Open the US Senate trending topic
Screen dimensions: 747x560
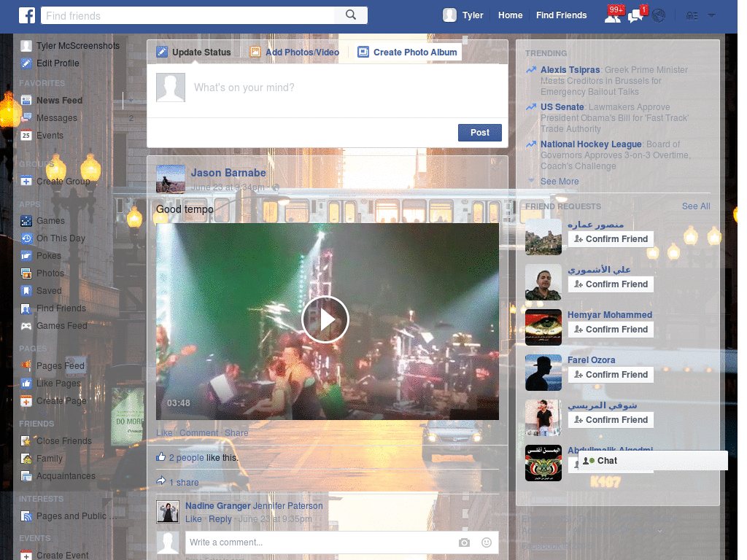point(562,107)
